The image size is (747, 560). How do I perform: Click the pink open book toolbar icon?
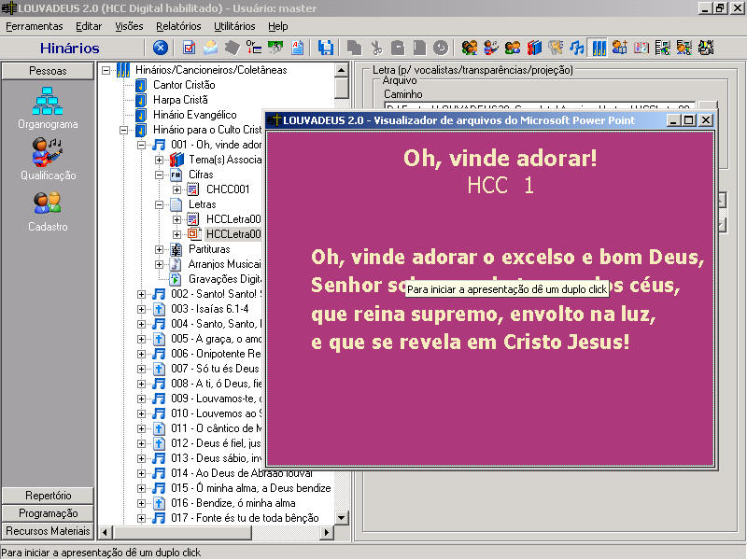[x=641, y=48]
